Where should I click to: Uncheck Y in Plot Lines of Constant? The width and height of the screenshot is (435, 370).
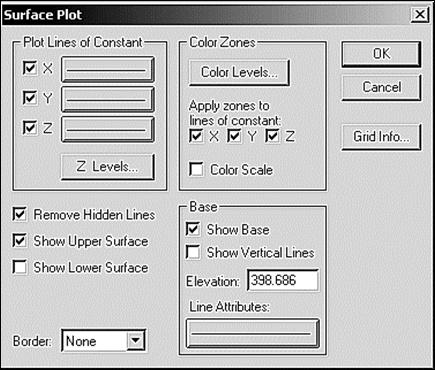(30, 98)
